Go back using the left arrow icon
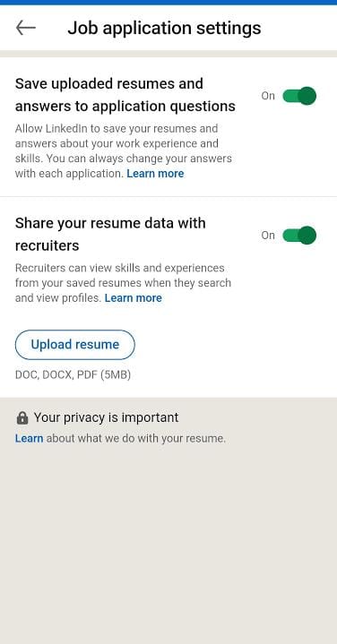 [x=25, y=28]
